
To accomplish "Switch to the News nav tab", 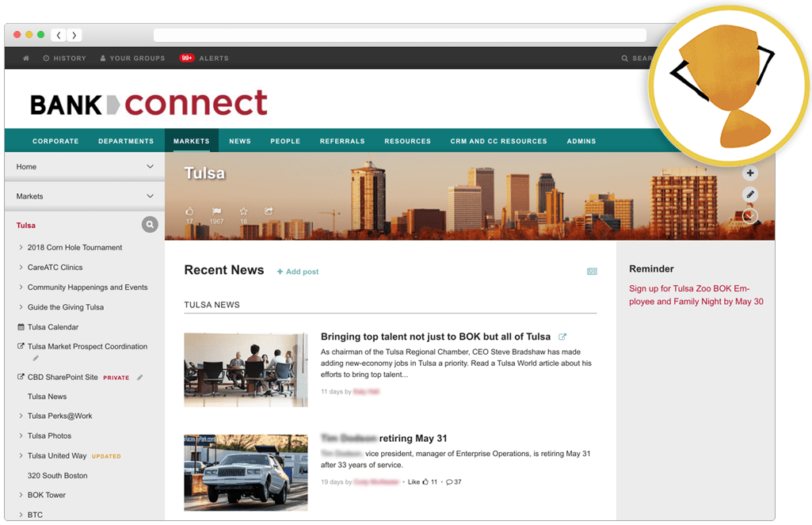I will tap(240, 141).
